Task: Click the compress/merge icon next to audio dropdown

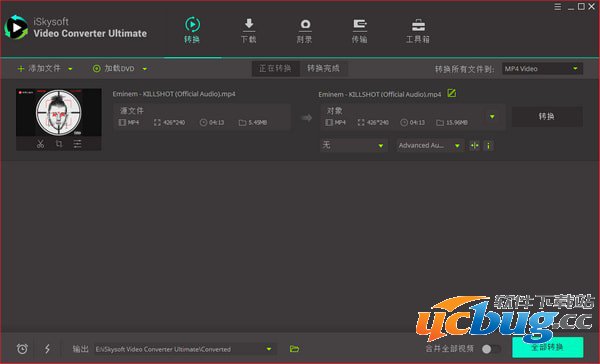Action: tap(474, 145)
